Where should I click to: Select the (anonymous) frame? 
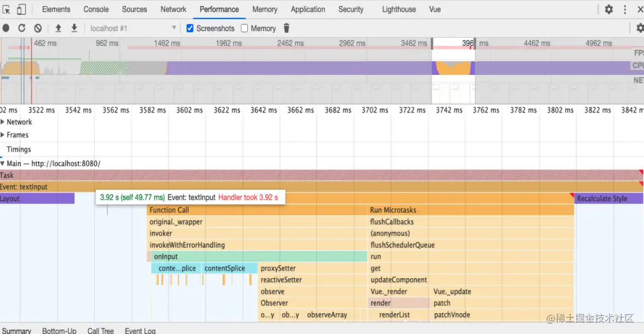tap(471, 233)
